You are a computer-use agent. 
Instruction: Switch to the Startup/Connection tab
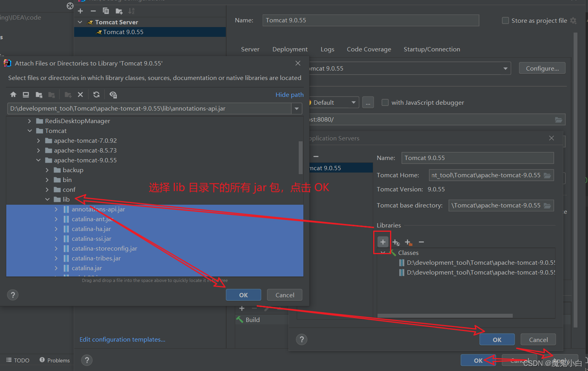[432, 49]
